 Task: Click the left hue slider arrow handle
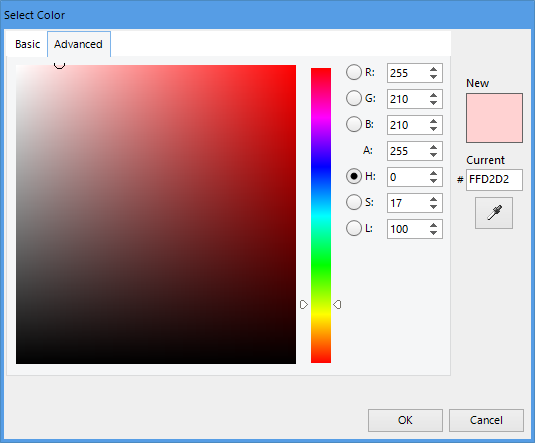[304, 304]
